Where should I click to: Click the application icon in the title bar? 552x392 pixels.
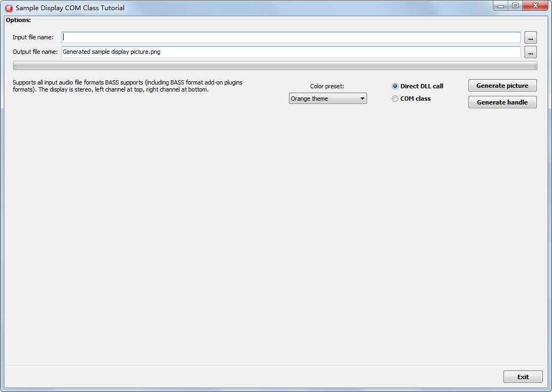click(8, 8)
